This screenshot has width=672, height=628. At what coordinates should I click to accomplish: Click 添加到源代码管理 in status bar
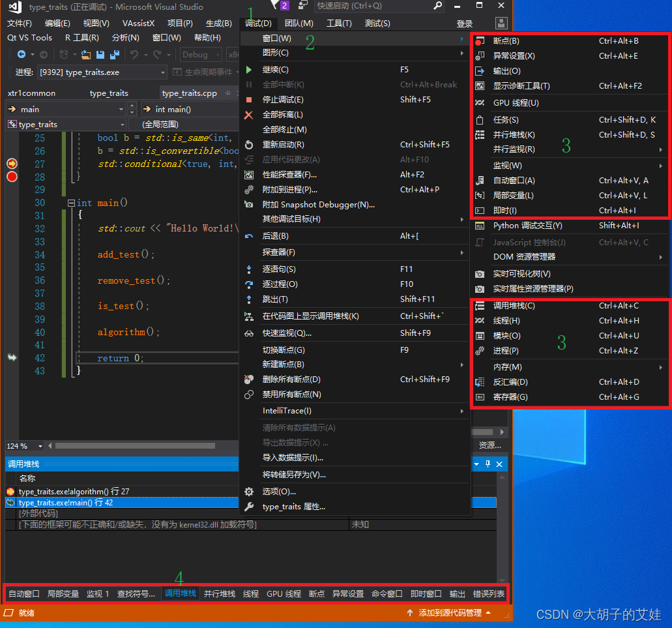(450, 613)
